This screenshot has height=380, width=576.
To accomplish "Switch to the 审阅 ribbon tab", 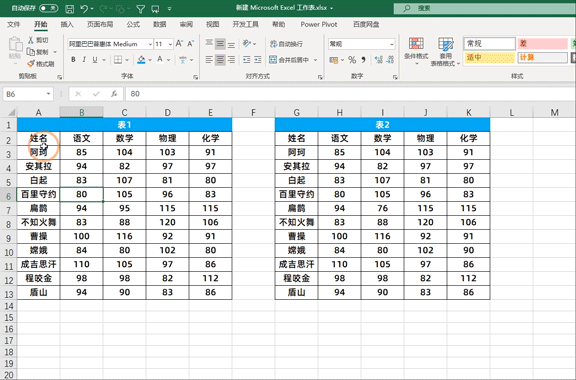I will pos(186,24).
